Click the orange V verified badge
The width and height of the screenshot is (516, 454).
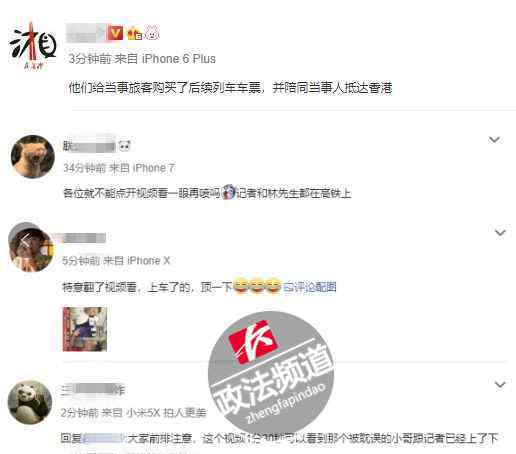pos(115,33)
